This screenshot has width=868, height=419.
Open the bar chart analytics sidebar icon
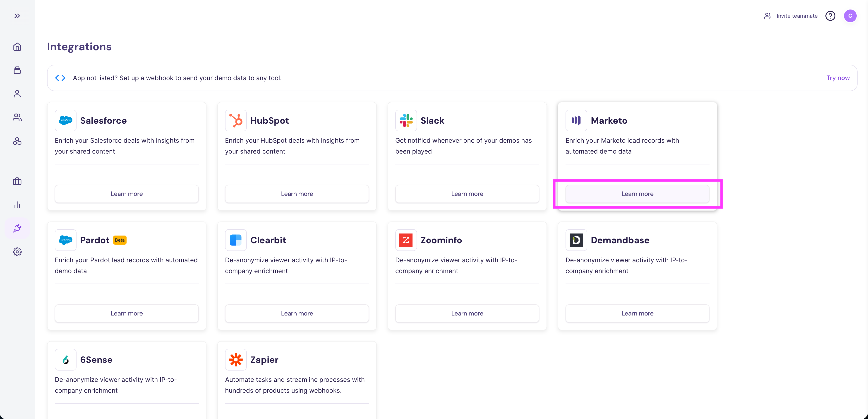17,205
